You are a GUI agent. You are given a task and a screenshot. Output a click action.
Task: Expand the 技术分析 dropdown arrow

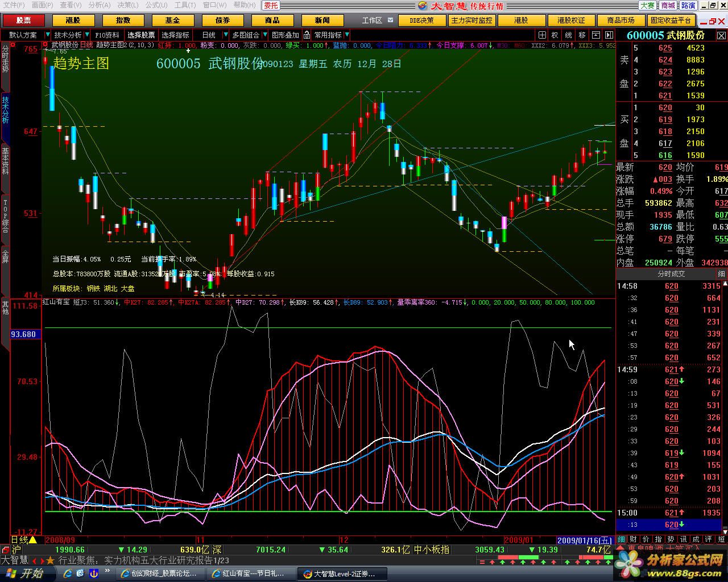click(x=87, y=35)
